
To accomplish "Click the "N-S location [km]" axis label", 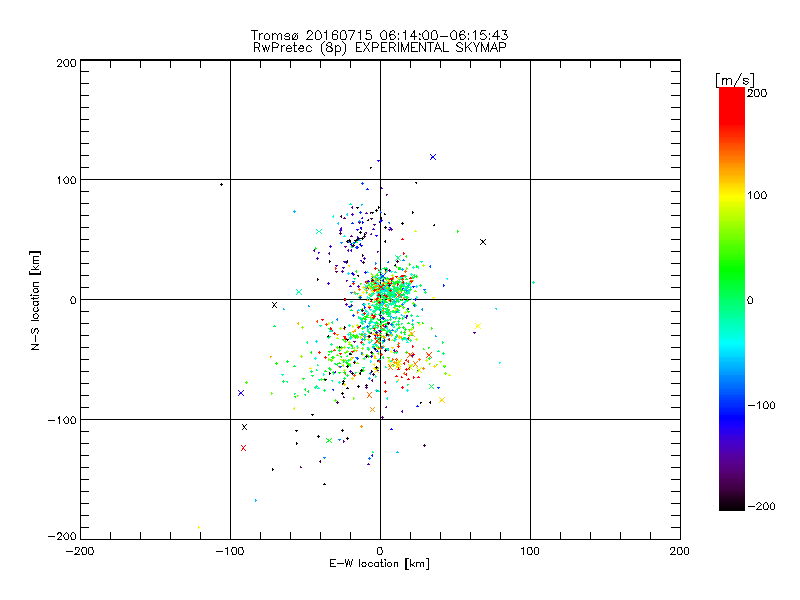I will tap(35, 300).
